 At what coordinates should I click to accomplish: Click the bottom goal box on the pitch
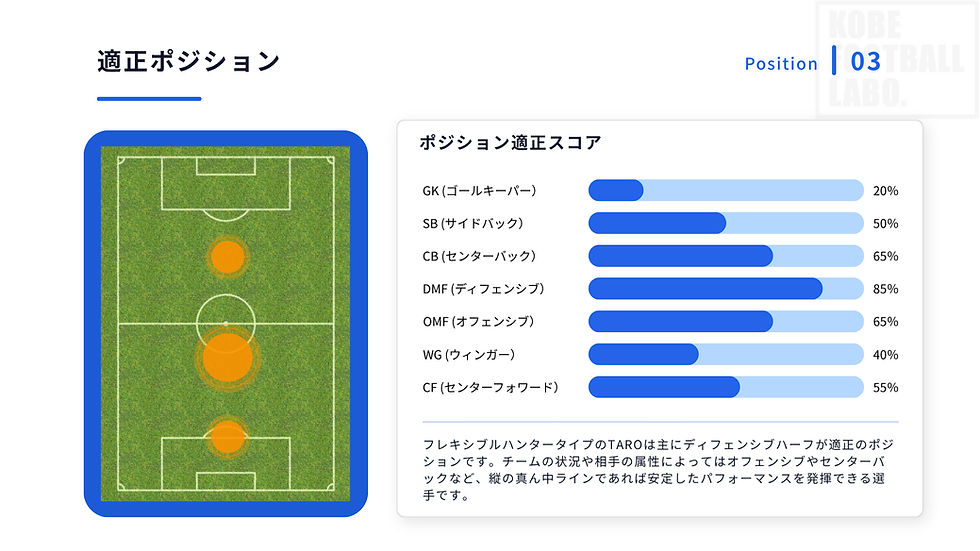pyautogui.click(x=226, y=481)
